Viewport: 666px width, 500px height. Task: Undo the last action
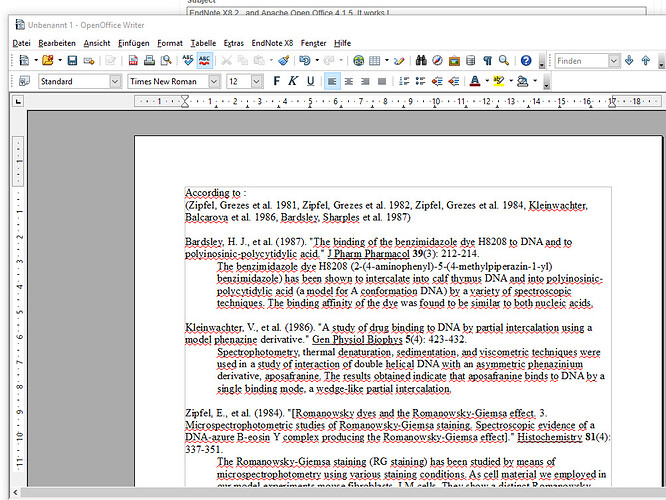pyautogui.click(x=305, y=61)
